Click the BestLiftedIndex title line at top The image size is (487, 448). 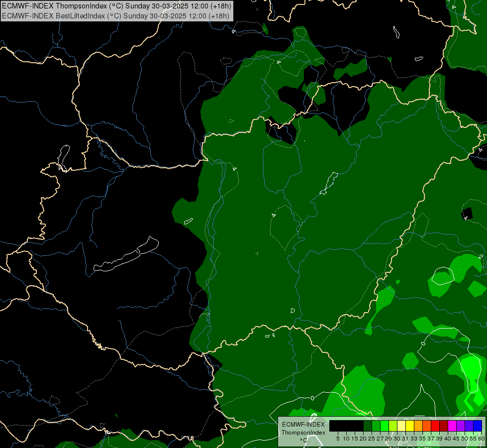(x=115, y=15)
